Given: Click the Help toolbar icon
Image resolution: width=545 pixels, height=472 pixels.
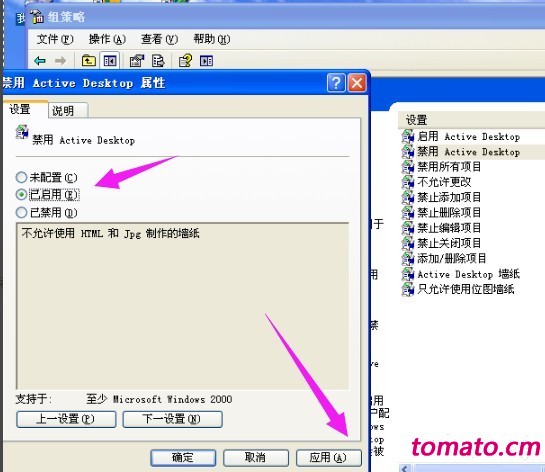Looking at the screenshot, I should click(x=185, y=61).
